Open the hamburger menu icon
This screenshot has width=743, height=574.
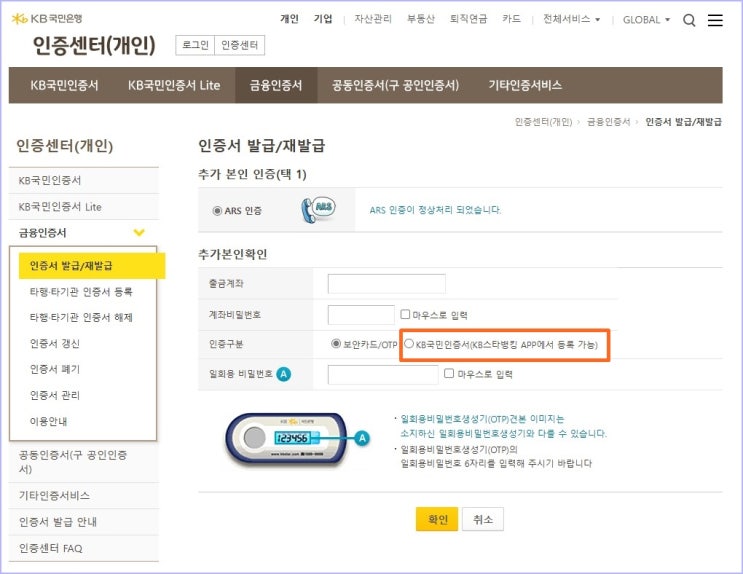[715, 20]
